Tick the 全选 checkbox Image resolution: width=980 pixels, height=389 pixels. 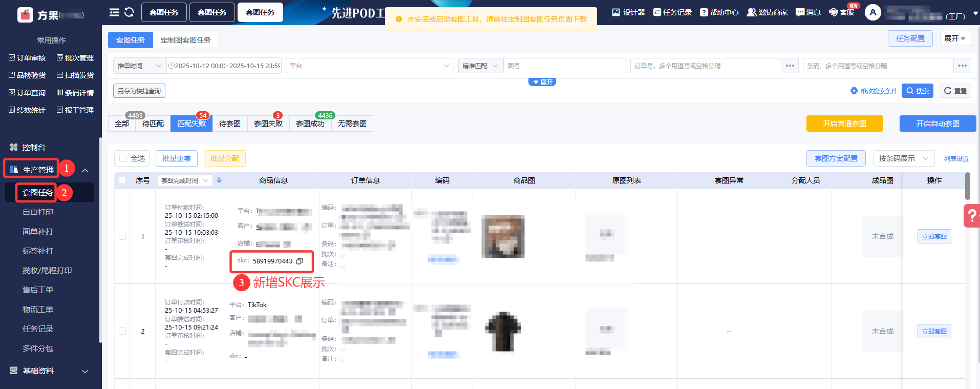tap(123, 158)
